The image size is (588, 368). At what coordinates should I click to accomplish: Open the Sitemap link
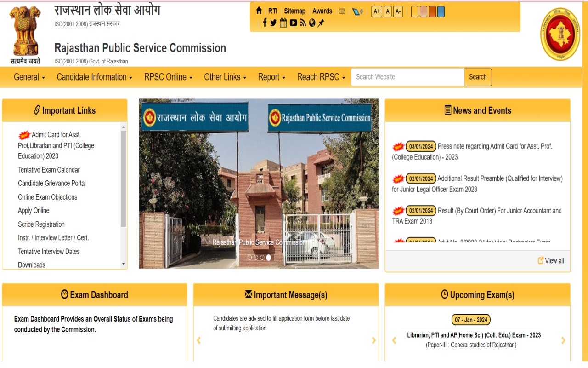click(x=294, y=11)
